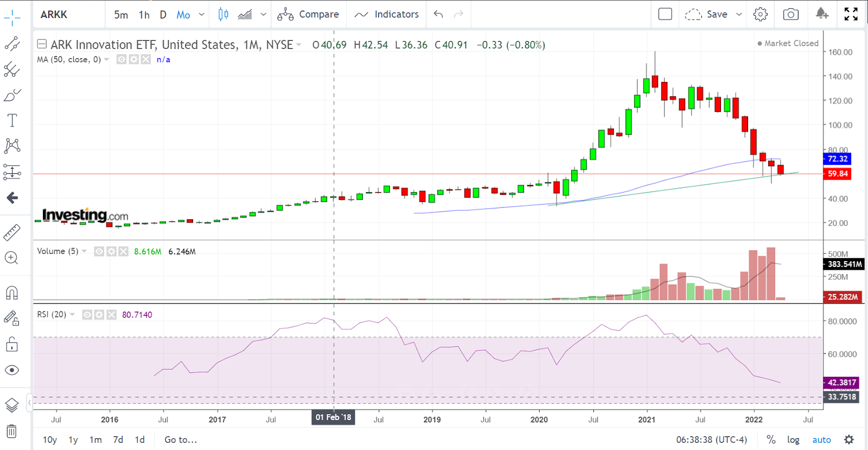This screenshot has height=450, width=868.
Task: Open the object tree layers icon
Action: (x=12, y=405)
